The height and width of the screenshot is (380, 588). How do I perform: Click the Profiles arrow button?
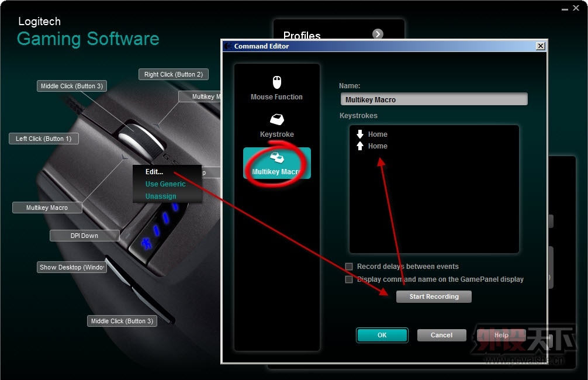pyautogui.click(x=378, y=34)
